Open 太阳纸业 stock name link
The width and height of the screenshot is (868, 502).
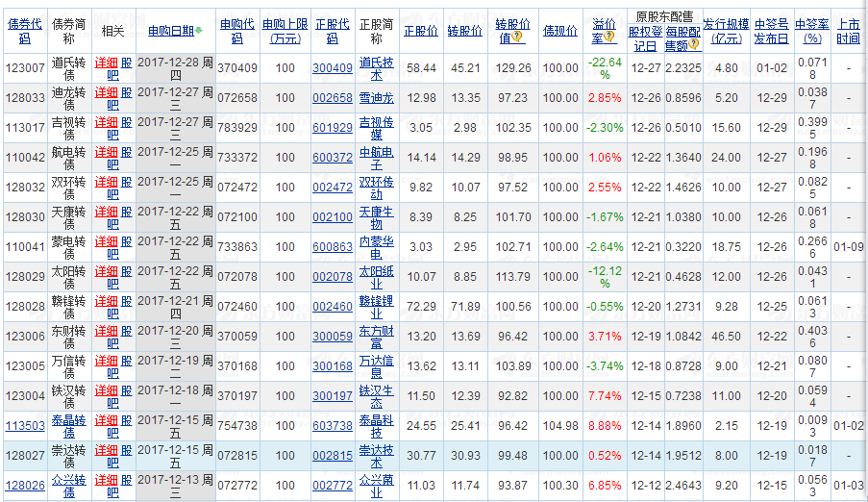(x=377, y=277)
